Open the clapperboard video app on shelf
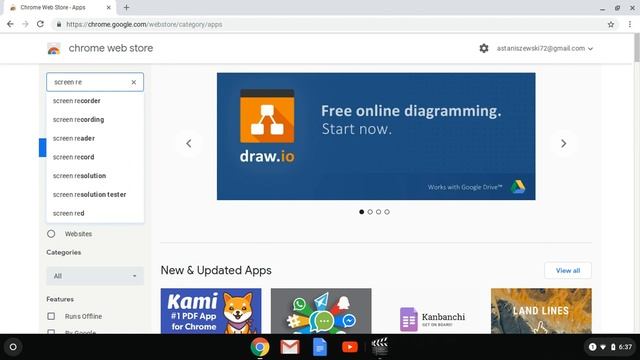 coord(380,347)
